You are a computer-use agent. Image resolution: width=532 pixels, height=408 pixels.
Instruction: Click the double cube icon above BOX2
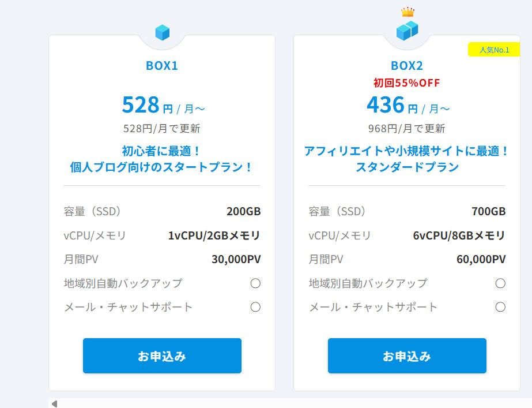407,31
